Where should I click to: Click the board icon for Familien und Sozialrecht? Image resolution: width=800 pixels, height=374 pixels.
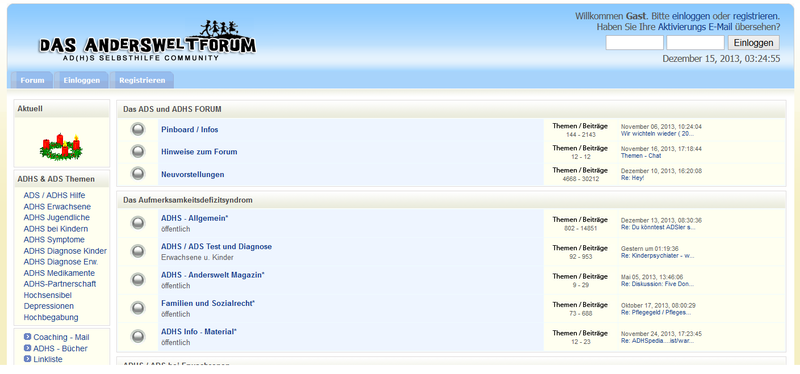(138, 308)
